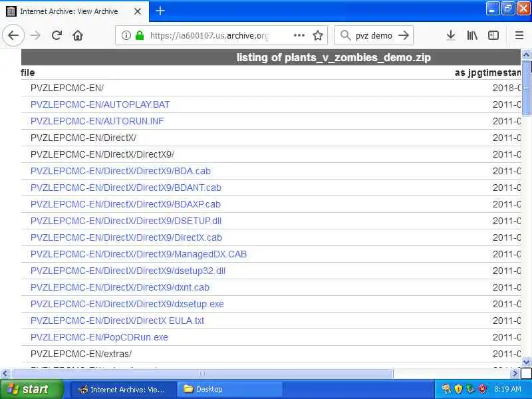Click the red shield tray icon
This screenshot has height=399, width=532.
(x=483, y=389)
